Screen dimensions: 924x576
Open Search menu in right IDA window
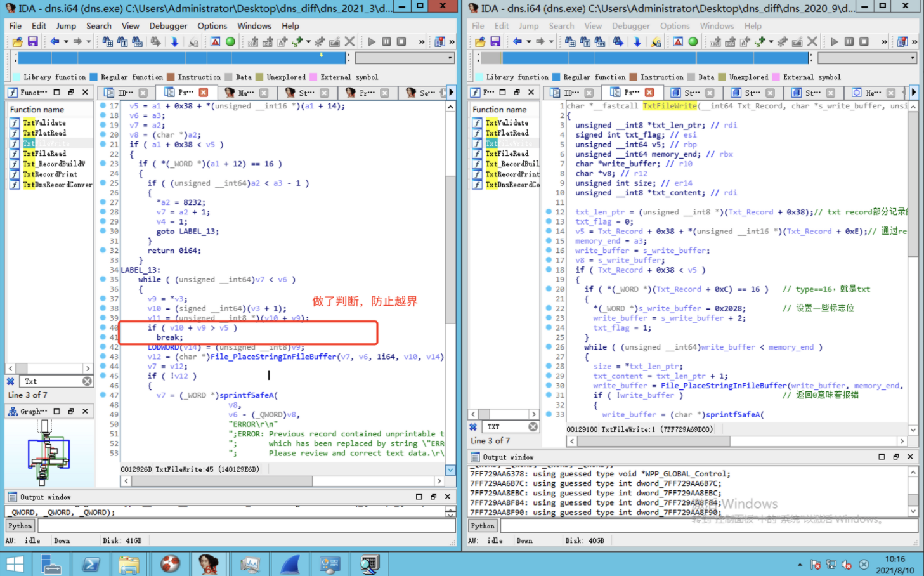pyautogui.click(x=561, y=26)
